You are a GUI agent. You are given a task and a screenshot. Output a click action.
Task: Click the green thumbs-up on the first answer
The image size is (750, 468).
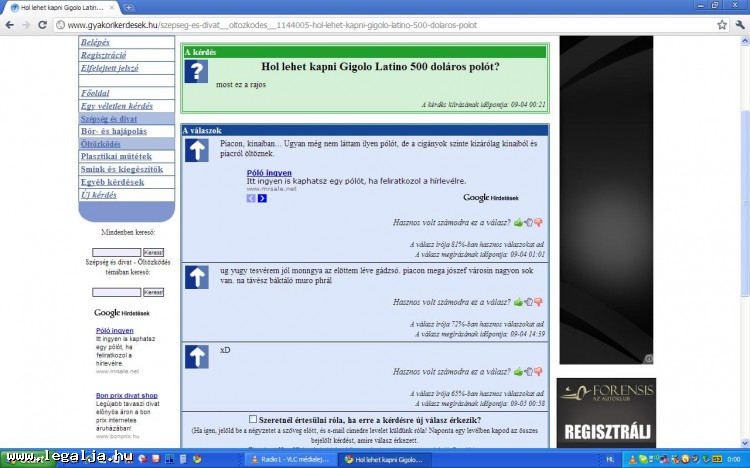pos(519,223)
